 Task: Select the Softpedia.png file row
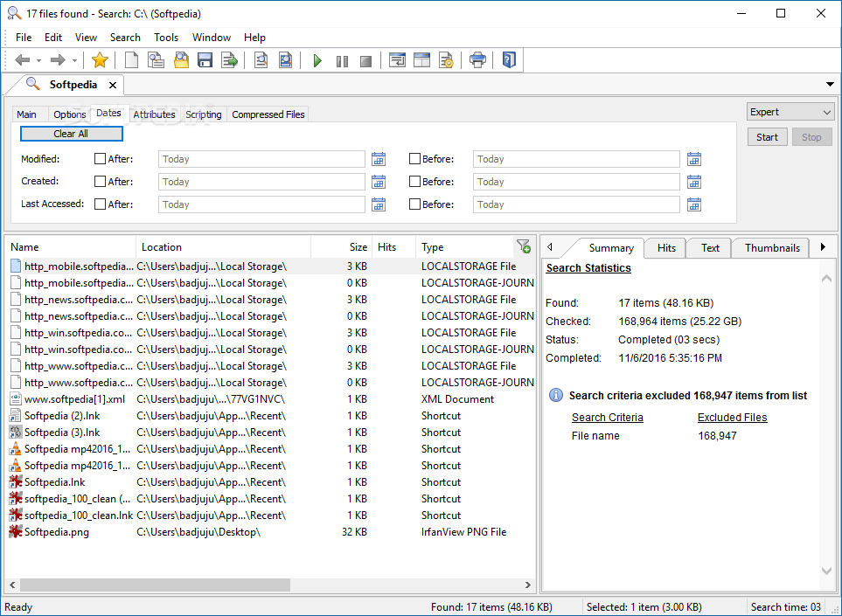coord(272,532)
